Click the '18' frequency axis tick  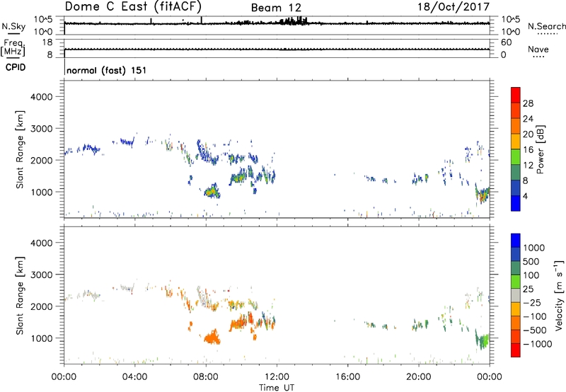[47, 42]
